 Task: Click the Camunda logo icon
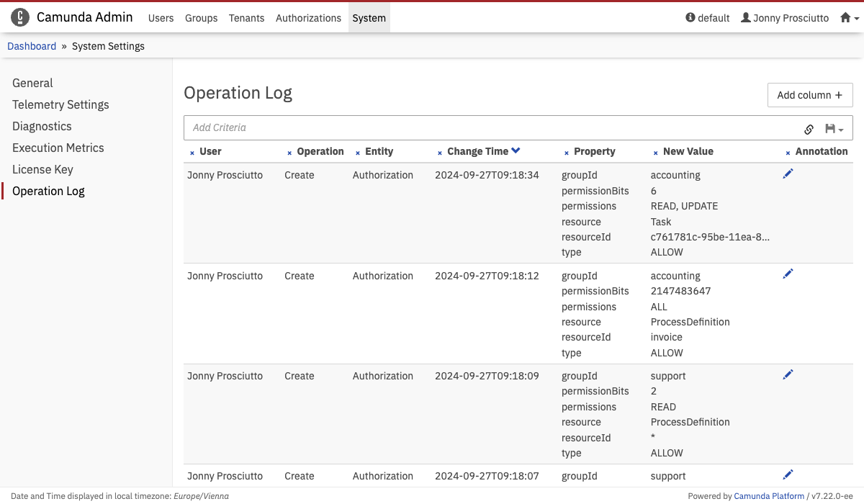tap(20, 17)
